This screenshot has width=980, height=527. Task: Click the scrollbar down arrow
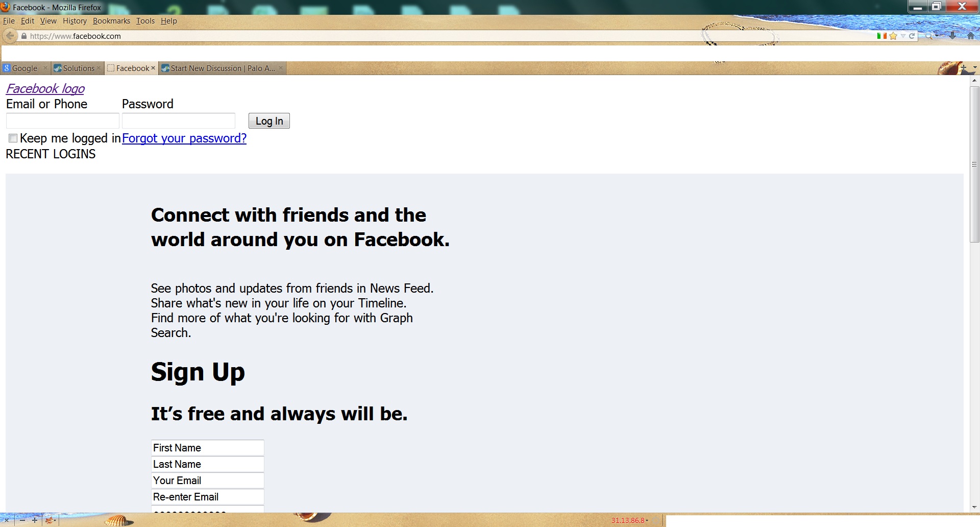point(974,507)
